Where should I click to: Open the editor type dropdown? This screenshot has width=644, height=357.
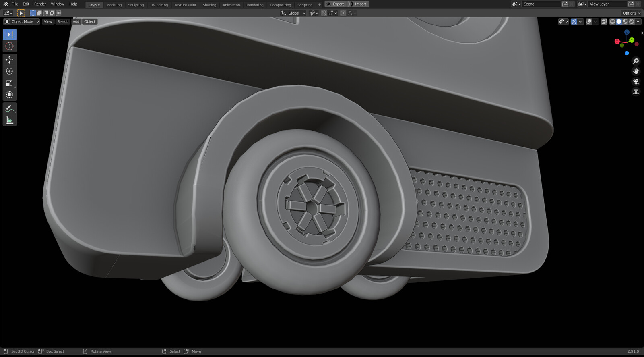coord(8,13)
